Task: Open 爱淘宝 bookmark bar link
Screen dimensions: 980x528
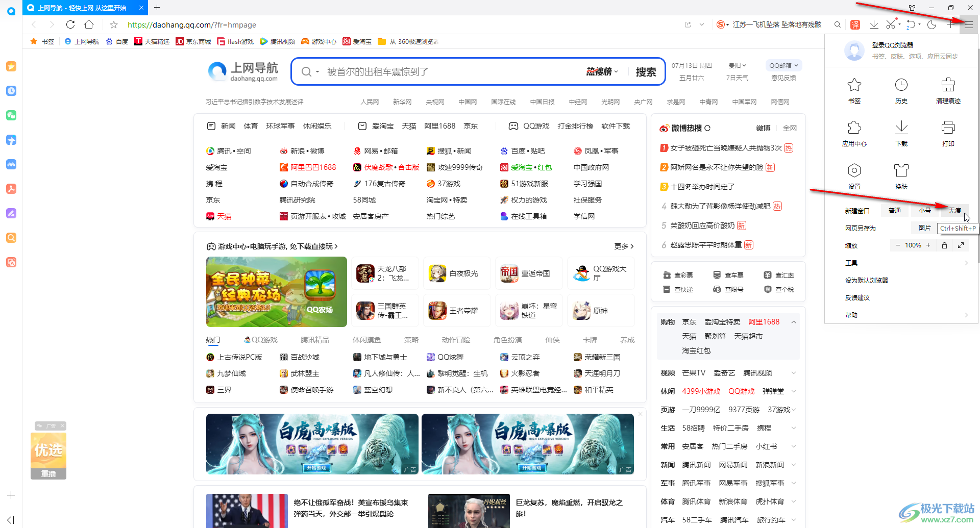Action: pos(357,41)
